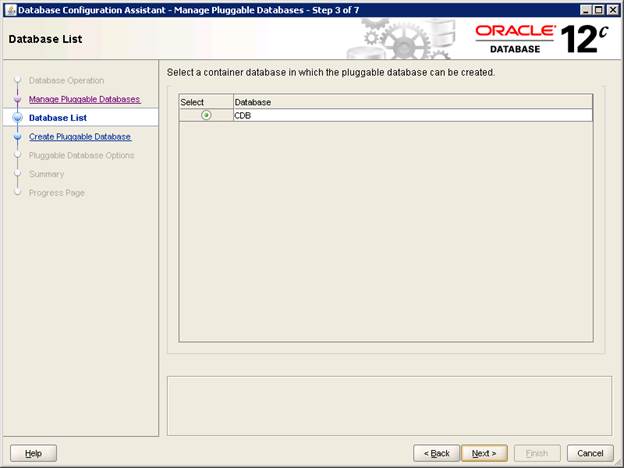The image size is (624, 468).
Task: Select the CDB container database radio button
Action: click(206, 115)
